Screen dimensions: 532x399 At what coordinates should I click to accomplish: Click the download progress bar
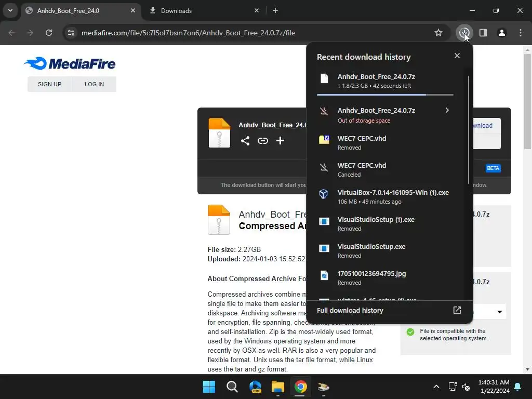coord(385,95)
